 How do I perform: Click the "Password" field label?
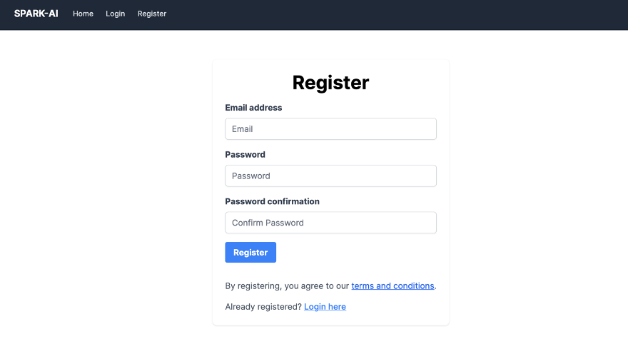coord(245,155)
